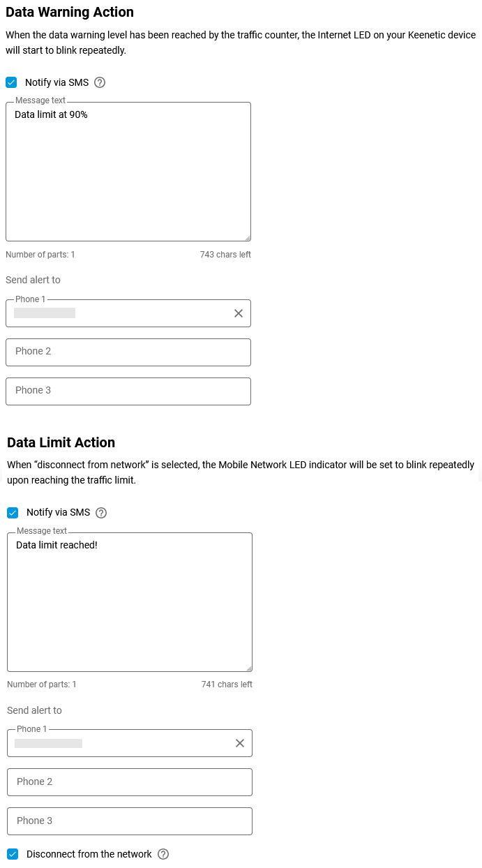482x868 pixels.
Task: Select the Phone 3 field under Data Warning
Action: pyautogui.click(x=128, y=391)
